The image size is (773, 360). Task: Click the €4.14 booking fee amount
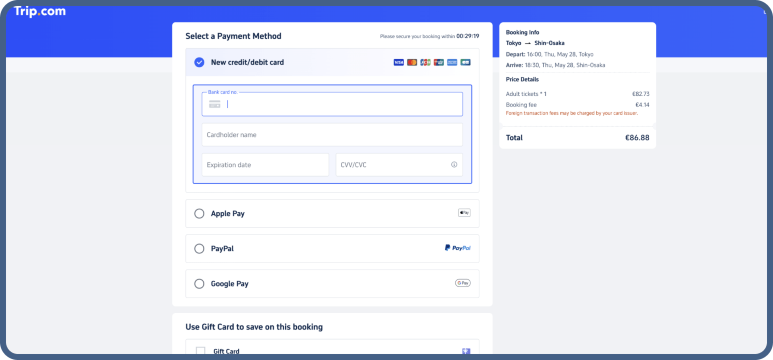[642, 105]
